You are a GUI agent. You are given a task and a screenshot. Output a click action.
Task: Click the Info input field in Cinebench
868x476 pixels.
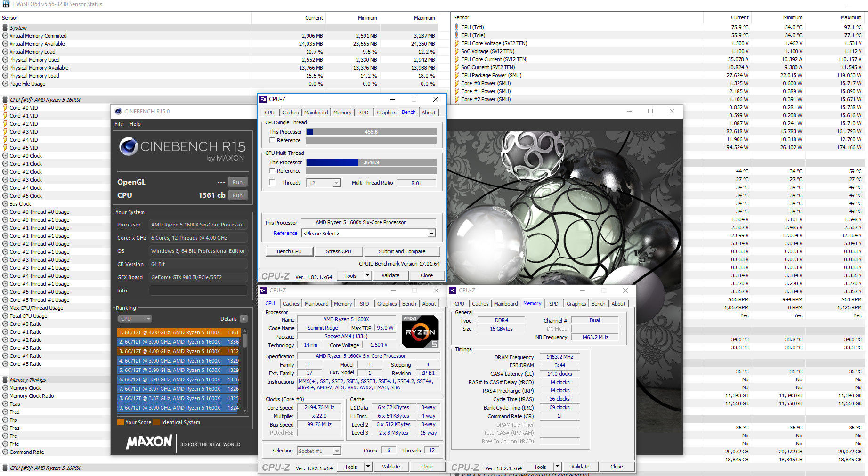pyautogui.click(x=198, y=290)
